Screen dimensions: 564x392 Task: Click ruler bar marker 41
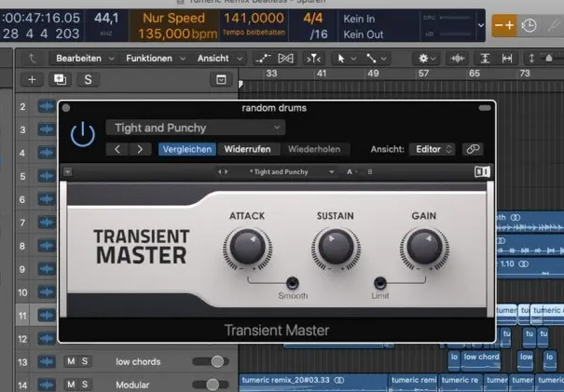click(x=322, y=74)
